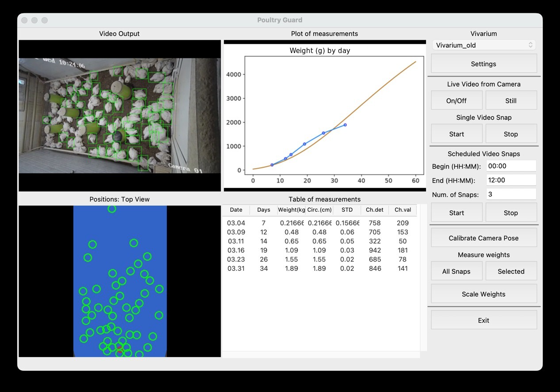560x392 pixels.
Task: Click the Weight(kg) column header
Action: pyautogui.click(x=292, y=210)
